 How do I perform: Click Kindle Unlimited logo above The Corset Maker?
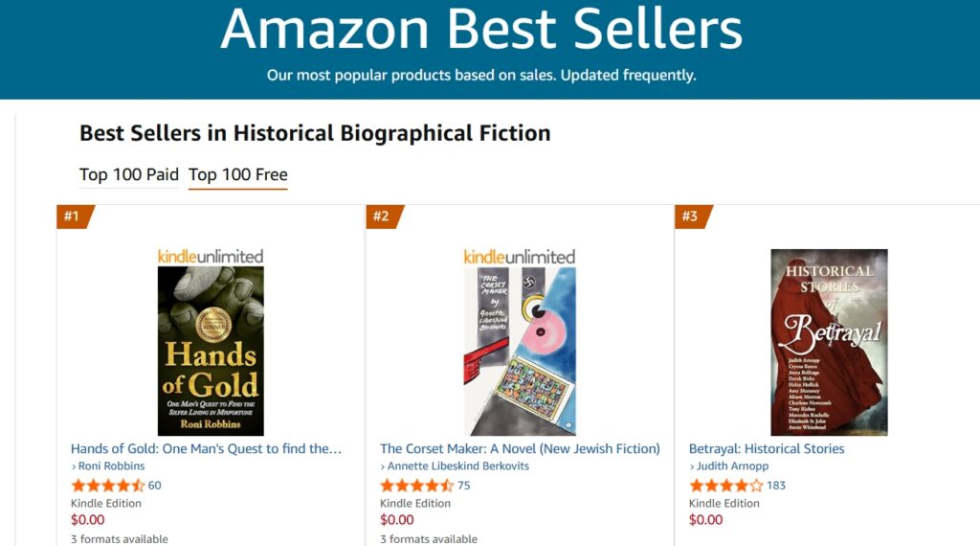(520, 257)
